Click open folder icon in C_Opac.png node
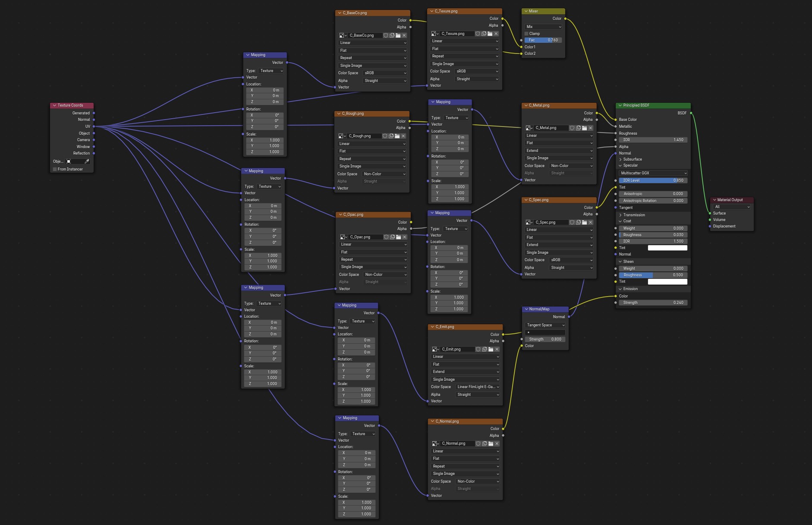Image resolution: width=812 pixels, height=525 pixels. tap(398, 237)
